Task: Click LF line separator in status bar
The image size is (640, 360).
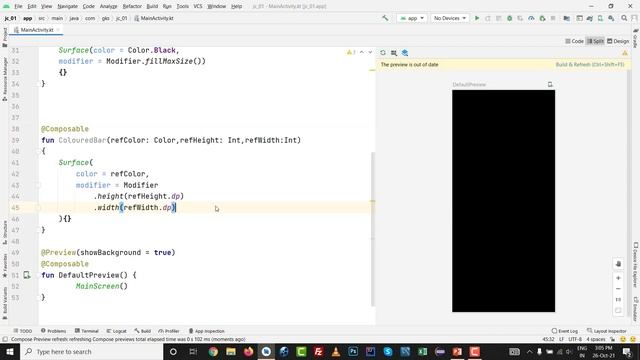Action: click(561, 339)
